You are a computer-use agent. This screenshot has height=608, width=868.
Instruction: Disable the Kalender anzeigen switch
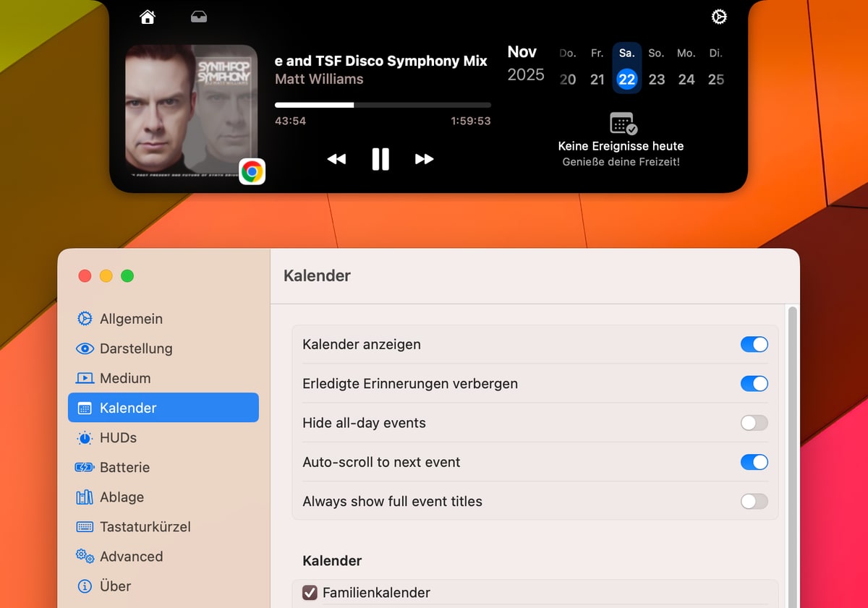pos(754,345)
